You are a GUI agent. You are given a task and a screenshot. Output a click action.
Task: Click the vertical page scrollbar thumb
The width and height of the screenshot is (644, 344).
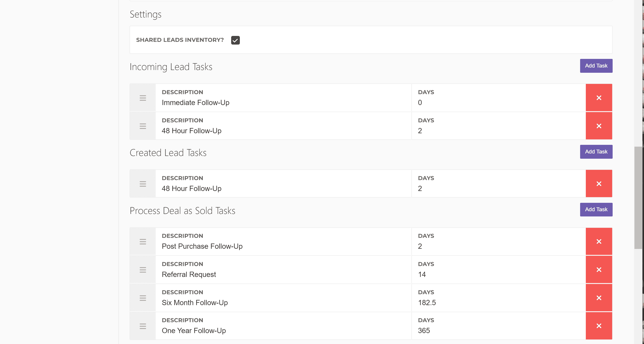click(639, 198)
